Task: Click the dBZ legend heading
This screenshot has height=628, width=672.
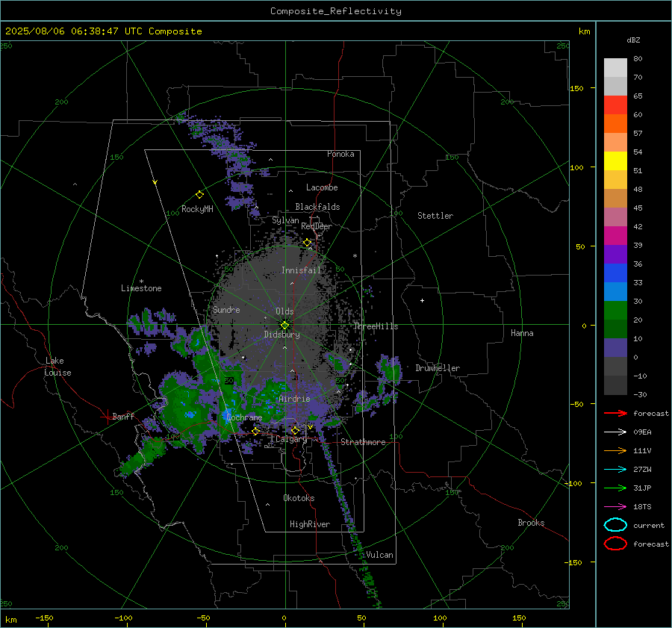Action: [x=633, y=40]
